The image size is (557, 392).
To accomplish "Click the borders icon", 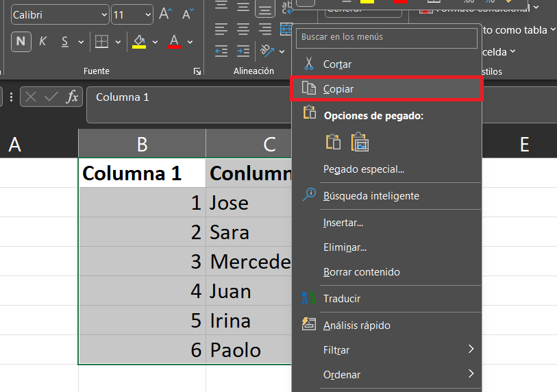I will [101, 42].
